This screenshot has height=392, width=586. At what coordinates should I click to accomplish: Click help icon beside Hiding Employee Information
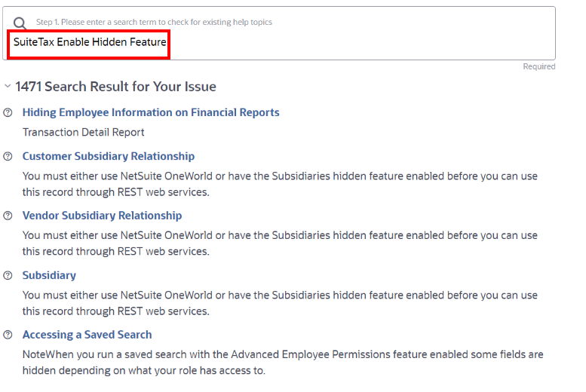[8, 113]
